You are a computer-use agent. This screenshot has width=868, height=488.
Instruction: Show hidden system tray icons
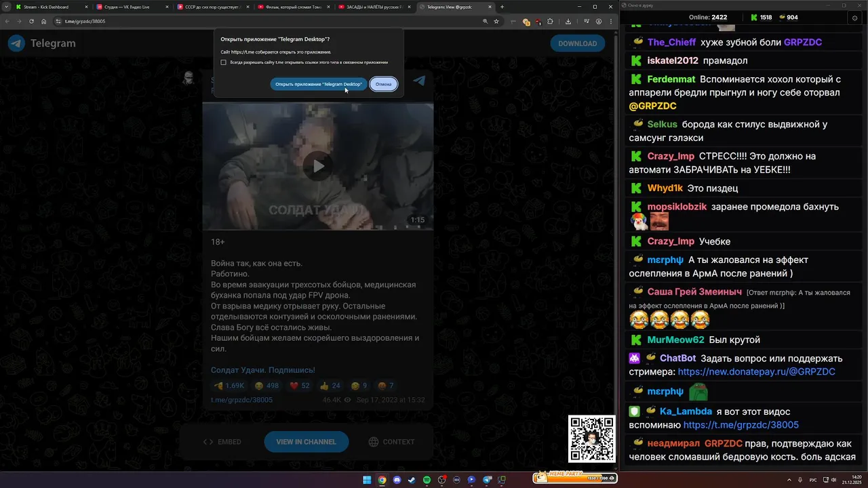coord(789,480)
